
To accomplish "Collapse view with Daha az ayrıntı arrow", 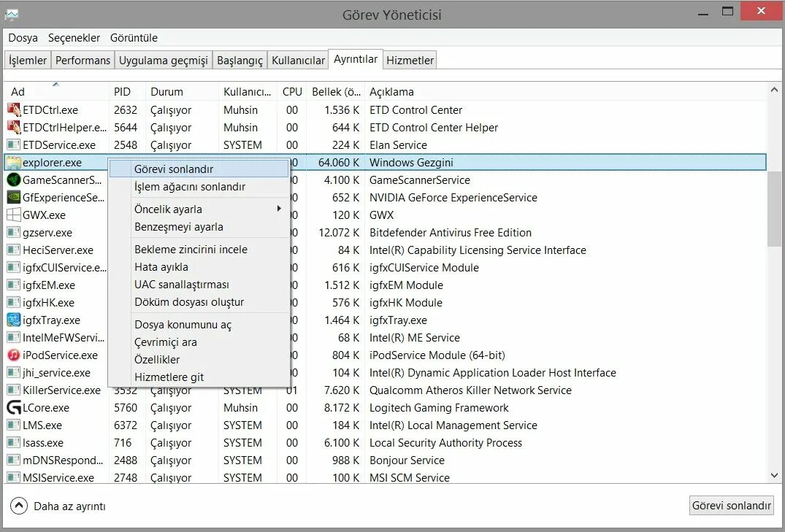I will pos(18,506).
